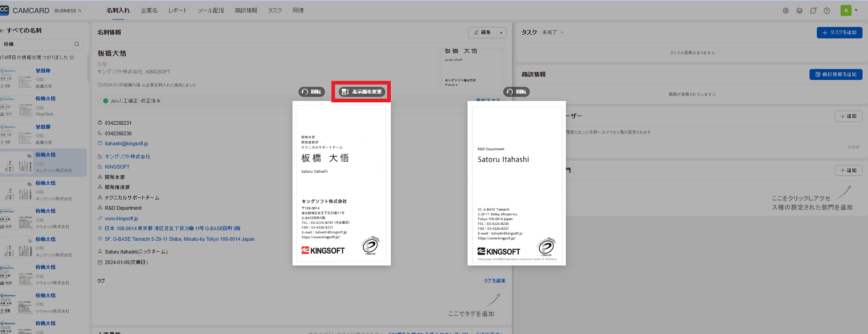
Task: Switch to the 企業名 tab
Action: 149,11
